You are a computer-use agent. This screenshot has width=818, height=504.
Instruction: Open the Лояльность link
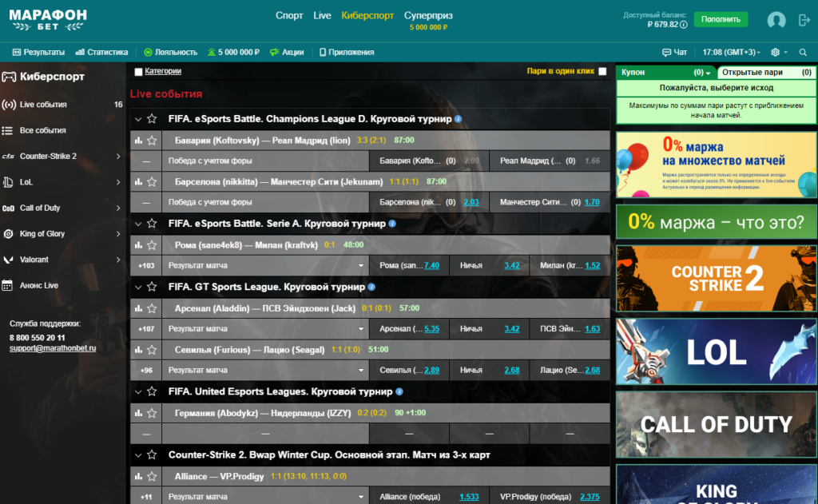click(171, 52)
